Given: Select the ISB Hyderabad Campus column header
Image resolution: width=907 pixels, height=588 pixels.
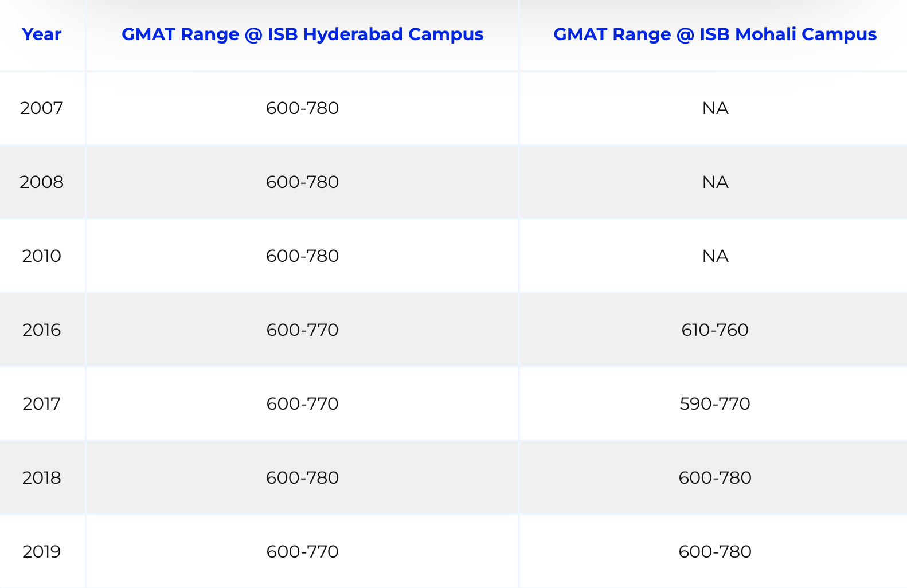Looking at the screenshot, I should click(x=302, y=34).
